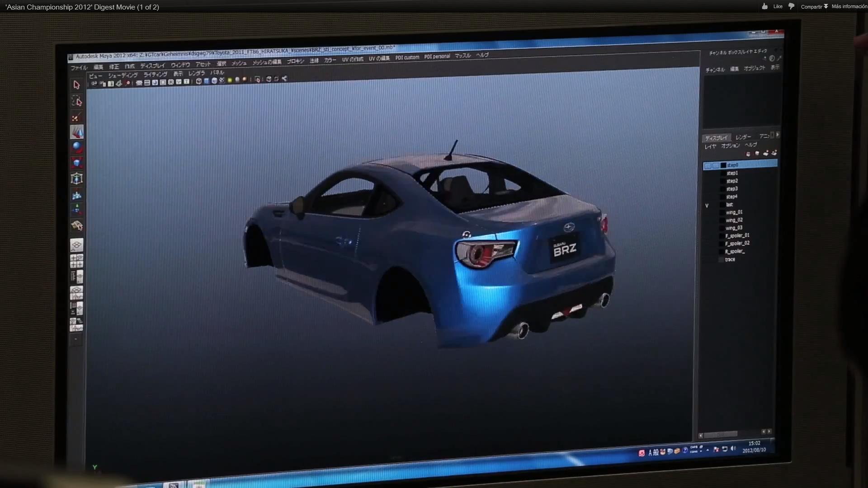This screenshot has height=488, width=868.
Task: Click the isolate select icon
Action: click(257, 80)
